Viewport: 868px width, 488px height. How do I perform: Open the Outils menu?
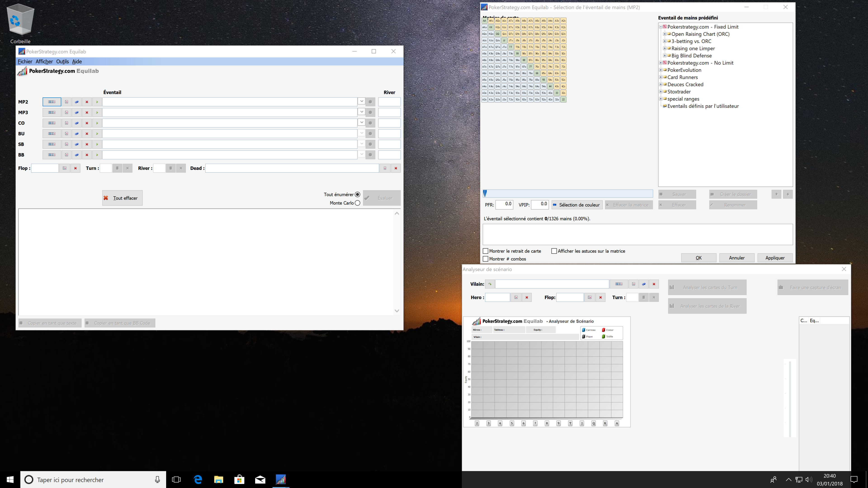tap(62, 61)
